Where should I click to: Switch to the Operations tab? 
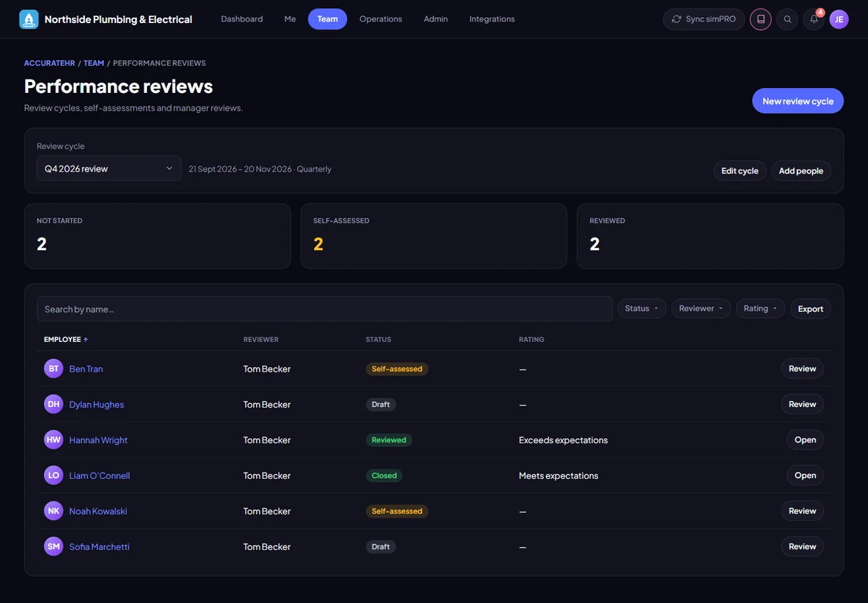(381, 19)
